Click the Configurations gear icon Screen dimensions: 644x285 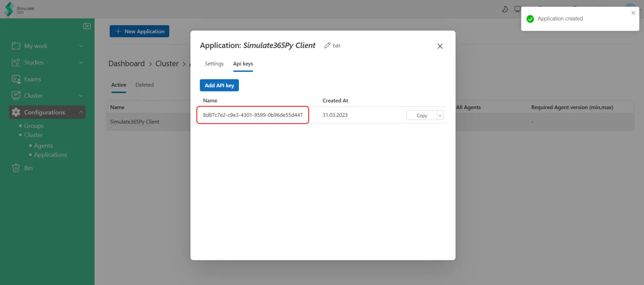16,112
